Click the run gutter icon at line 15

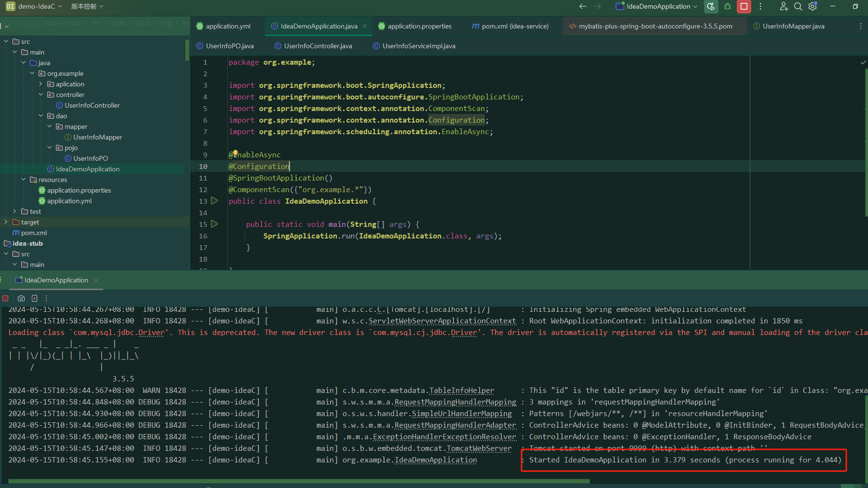(x=215, y=224)
